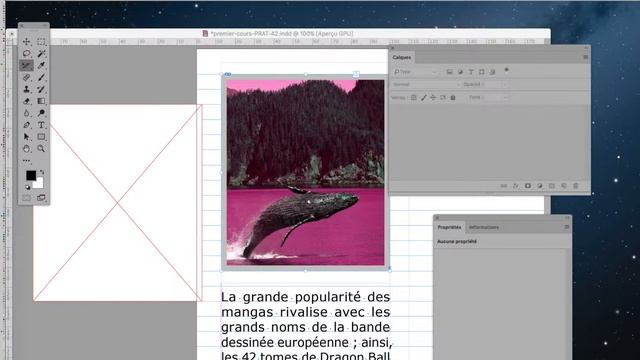Image resolution: width=640 pixels, height=360 pixels.
Task: Select the Zoom magnifier tool
Action: pyautogui.click(x=41, y=149)
